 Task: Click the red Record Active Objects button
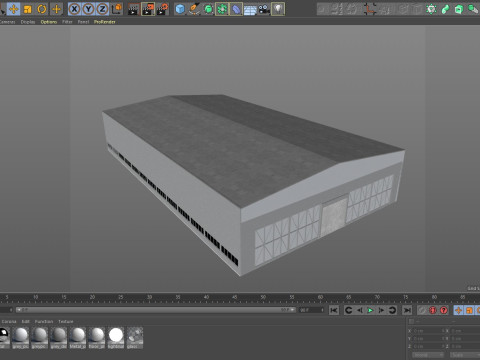(x=433, y=310)
